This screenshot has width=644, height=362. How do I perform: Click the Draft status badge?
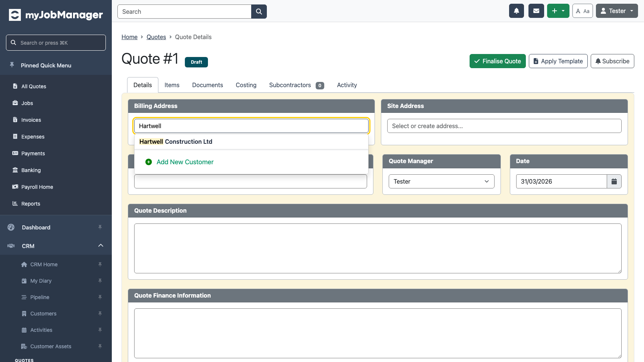[x=196, y=62]
